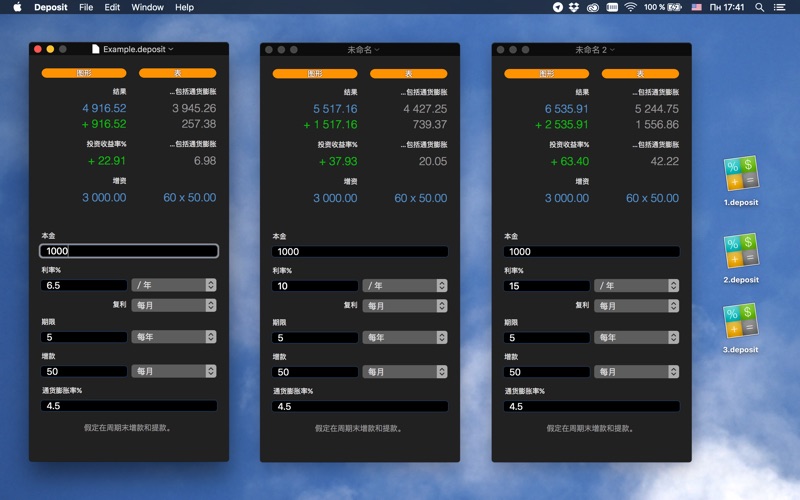The height and width of the screenshot is (500, 800).
Task: Expand the 未命名 2 window title chevron
Action: 615,49
